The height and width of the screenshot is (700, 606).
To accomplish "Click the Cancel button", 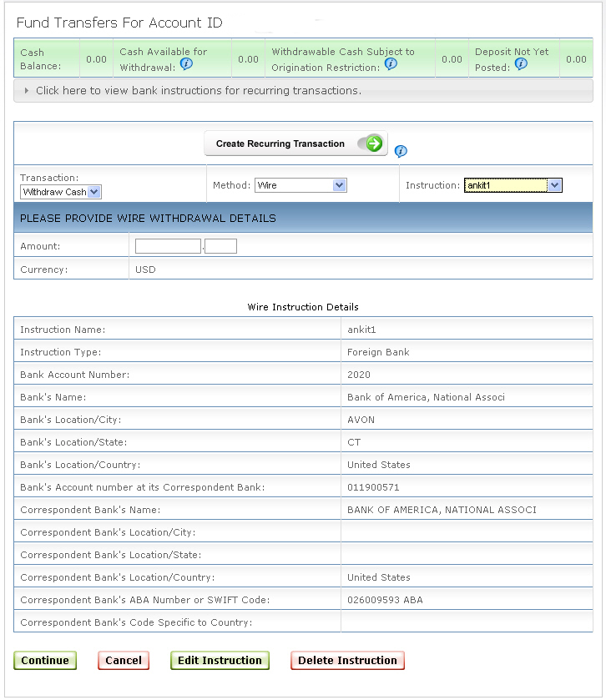I will point(124,660).
